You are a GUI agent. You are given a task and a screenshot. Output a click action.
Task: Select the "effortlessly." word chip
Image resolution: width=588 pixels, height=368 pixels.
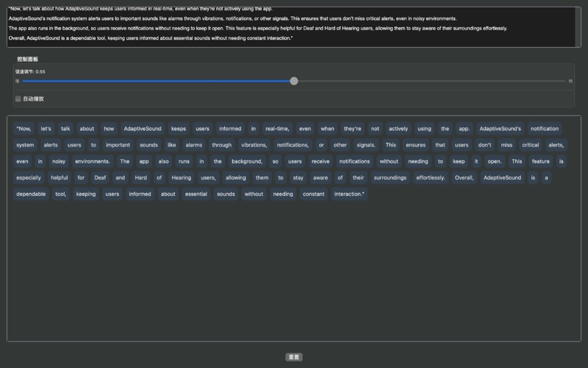431,177
